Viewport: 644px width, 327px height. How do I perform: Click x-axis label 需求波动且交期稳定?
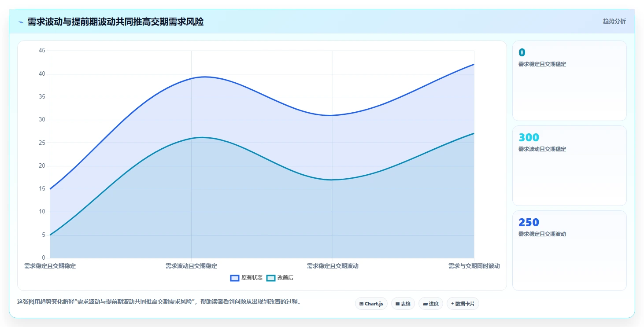coord(191,266)
